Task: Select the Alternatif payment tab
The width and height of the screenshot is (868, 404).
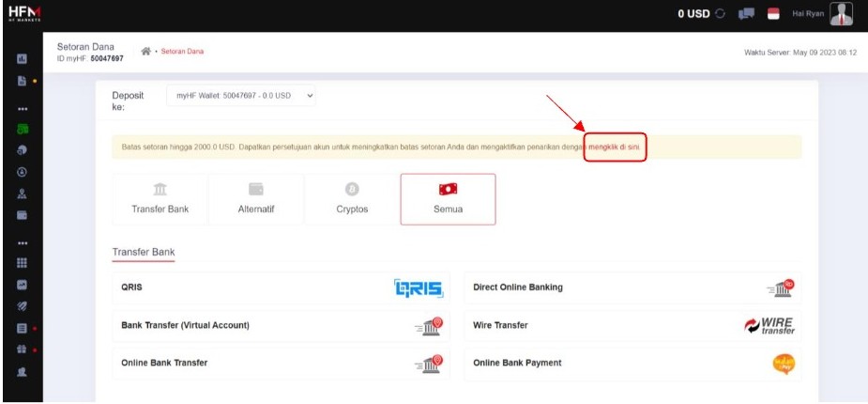Action: point(256,198)
